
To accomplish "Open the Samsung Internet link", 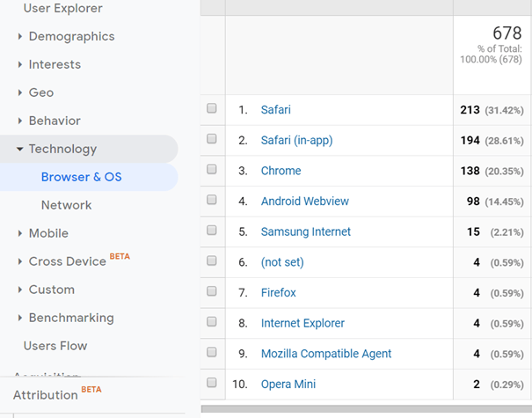I will pos(306,231).
